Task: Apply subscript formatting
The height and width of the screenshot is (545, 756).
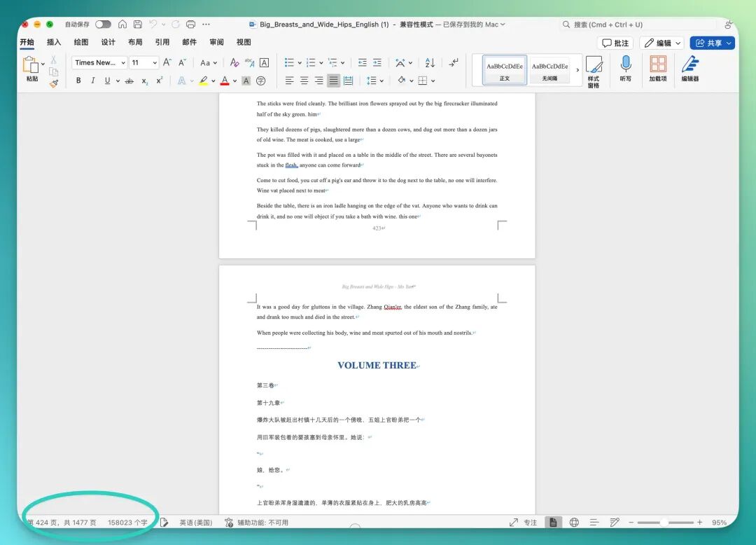Action: click(145, 81)
